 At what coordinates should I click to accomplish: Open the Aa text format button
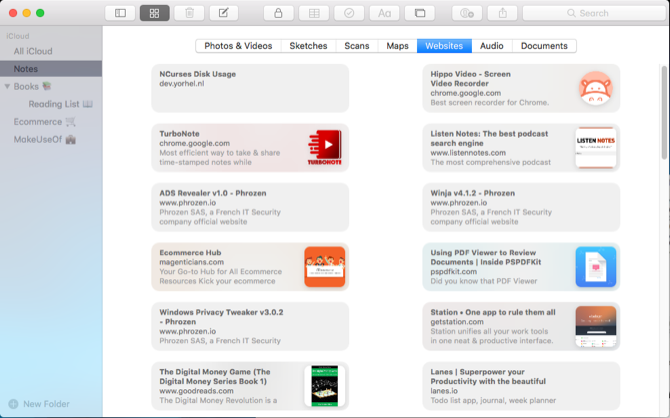(384, 13)
